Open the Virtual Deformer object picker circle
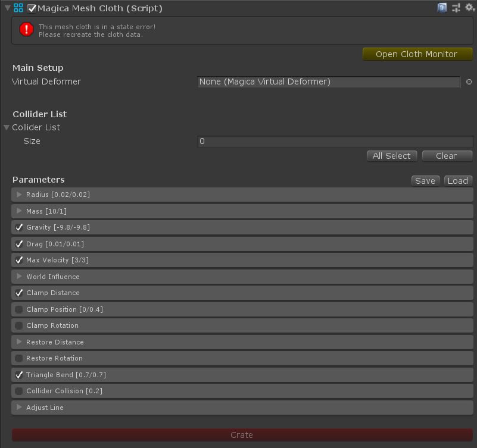Viewport: 477px width, 448px height. point(469,82)
